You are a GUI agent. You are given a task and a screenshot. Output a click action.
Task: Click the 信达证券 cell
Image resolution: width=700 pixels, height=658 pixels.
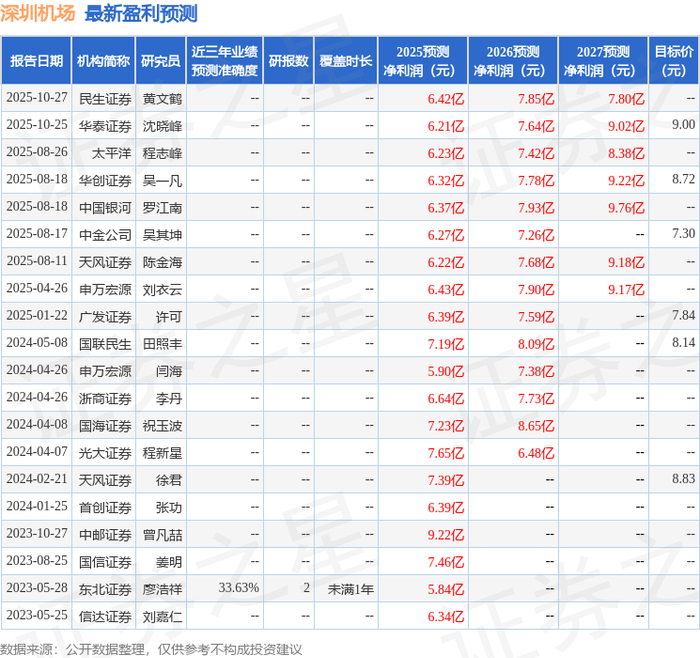pos(105,616)
